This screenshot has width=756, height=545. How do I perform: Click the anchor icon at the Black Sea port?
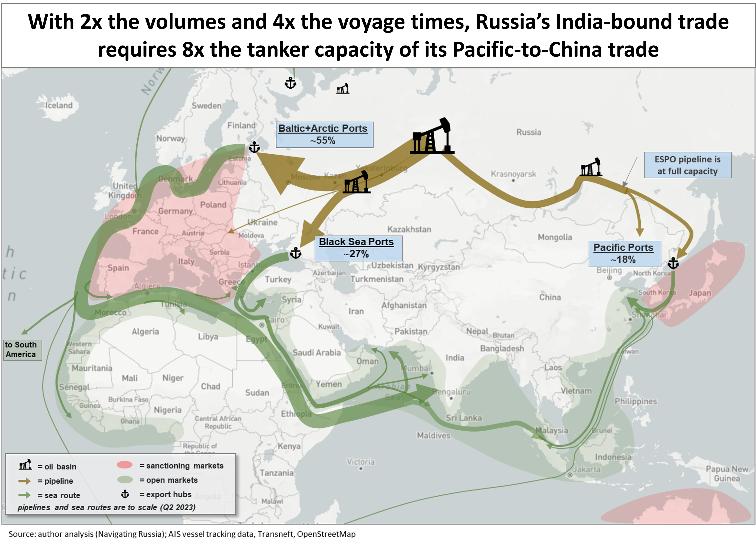(x=295, y=253)
